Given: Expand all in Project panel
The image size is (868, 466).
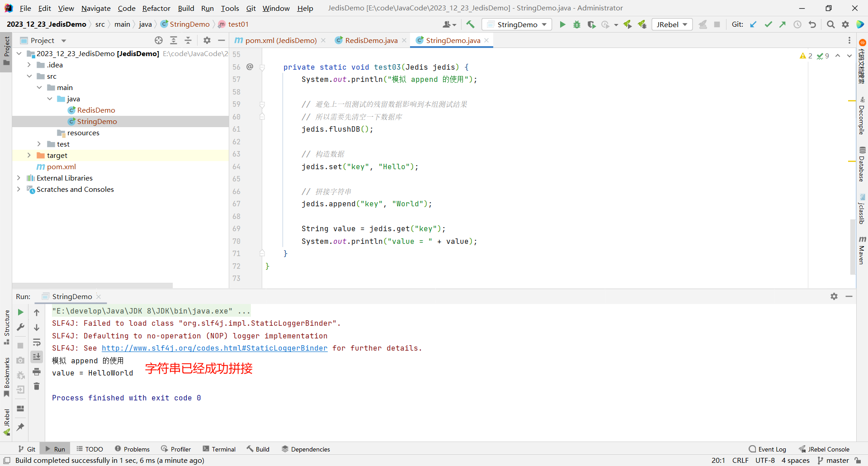Looking at the screenshot, I should (174, 40).
